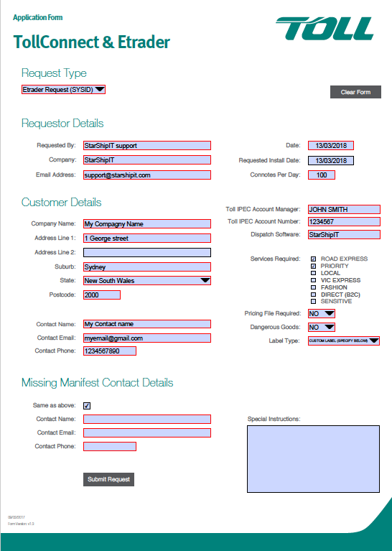Check the VIC EXPRESS service box
392x551 pixels.
point(313,280)
